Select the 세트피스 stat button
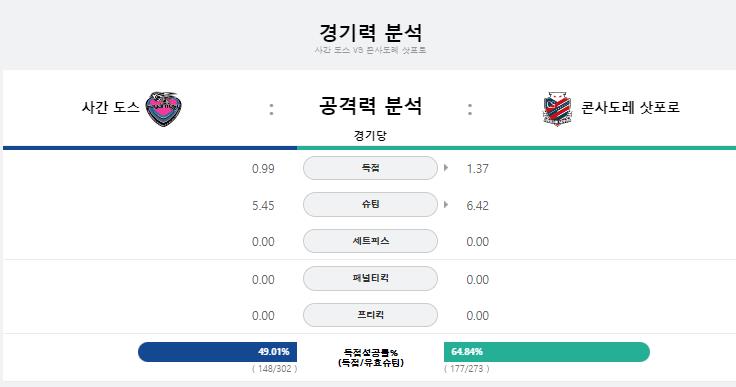 click(370, 241)
